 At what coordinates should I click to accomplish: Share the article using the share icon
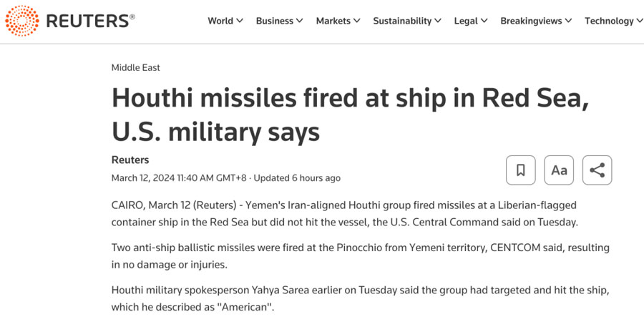point(597,170)
